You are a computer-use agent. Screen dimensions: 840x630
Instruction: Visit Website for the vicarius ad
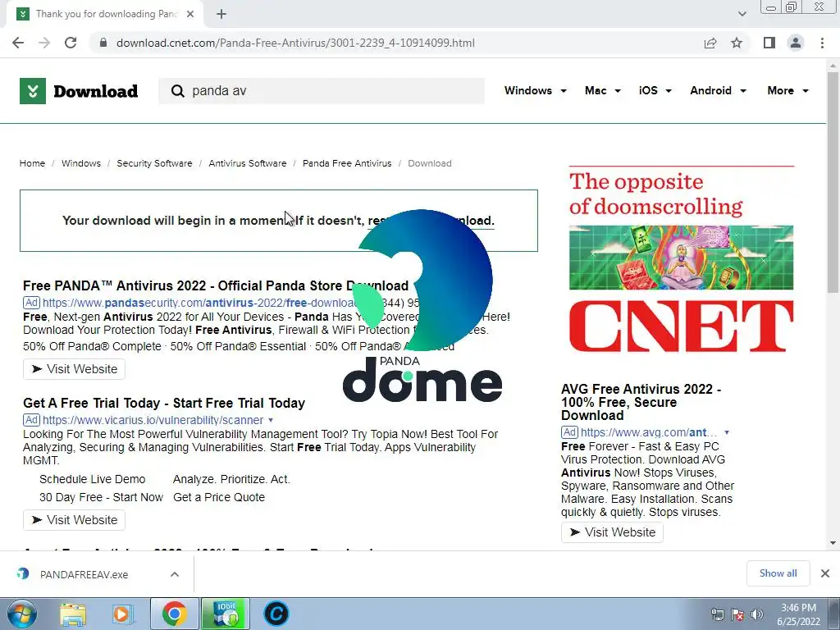74,520
